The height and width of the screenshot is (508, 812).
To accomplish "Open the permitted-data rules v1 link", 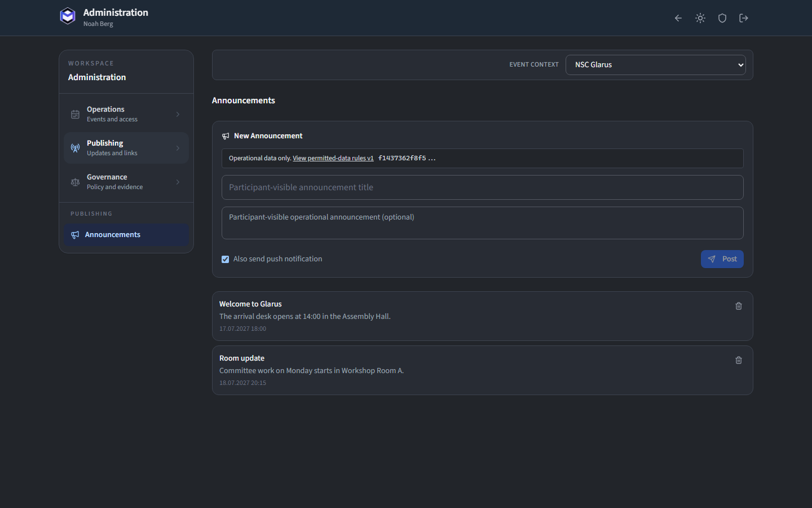I will point(333,158).
